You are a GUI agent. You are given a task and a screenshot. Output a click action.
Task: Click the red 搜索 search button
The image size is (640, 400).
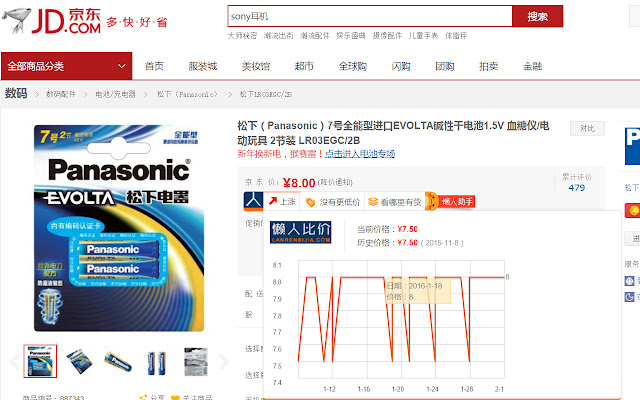coord(538,16)
